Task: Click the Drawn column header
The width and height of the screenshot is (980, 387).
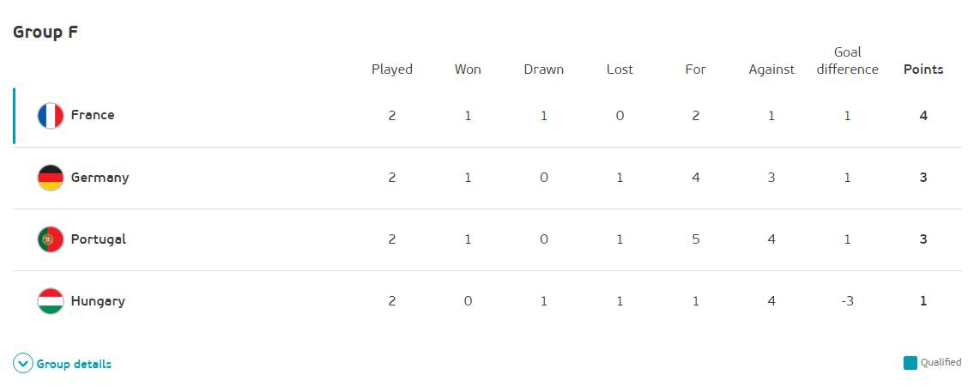Action: pyautogui.click(x=544, y=70)
